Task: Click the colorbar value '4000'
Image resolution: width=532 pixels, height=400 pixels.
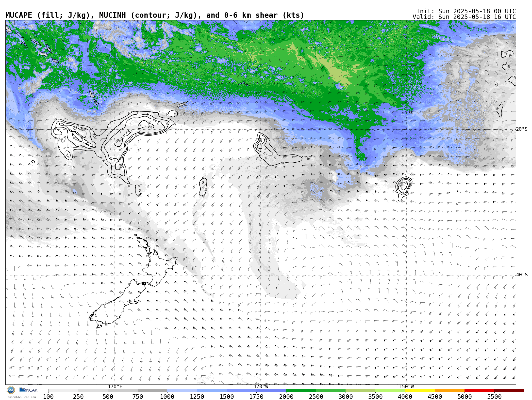Action: (x=405, y=397)
